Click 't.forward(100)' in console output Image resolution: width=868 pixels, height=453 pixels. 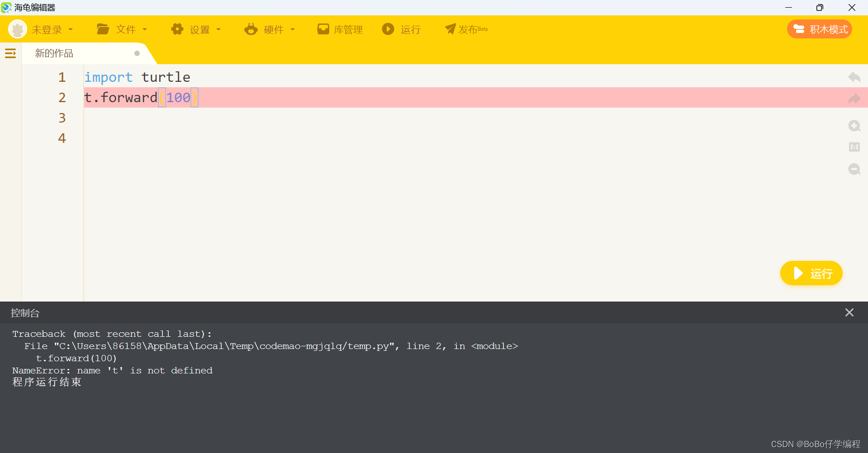pyautogui.click(x=76, y=359)
